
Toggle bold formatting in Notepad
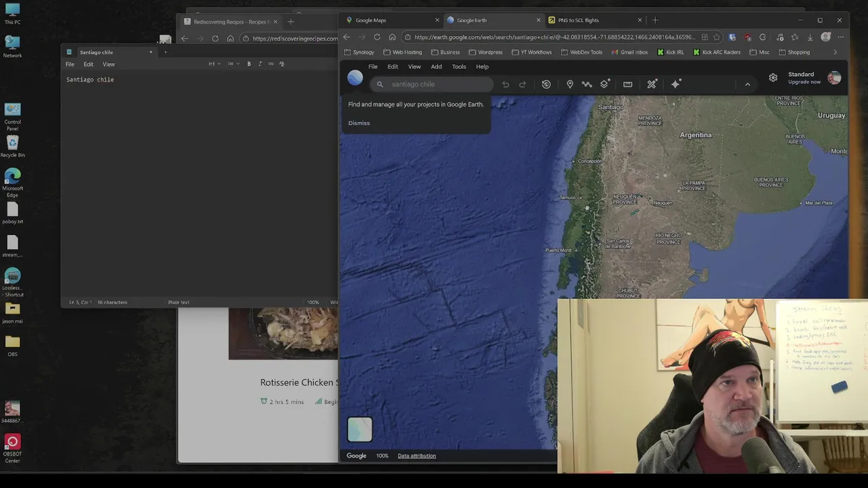[249, 64]
